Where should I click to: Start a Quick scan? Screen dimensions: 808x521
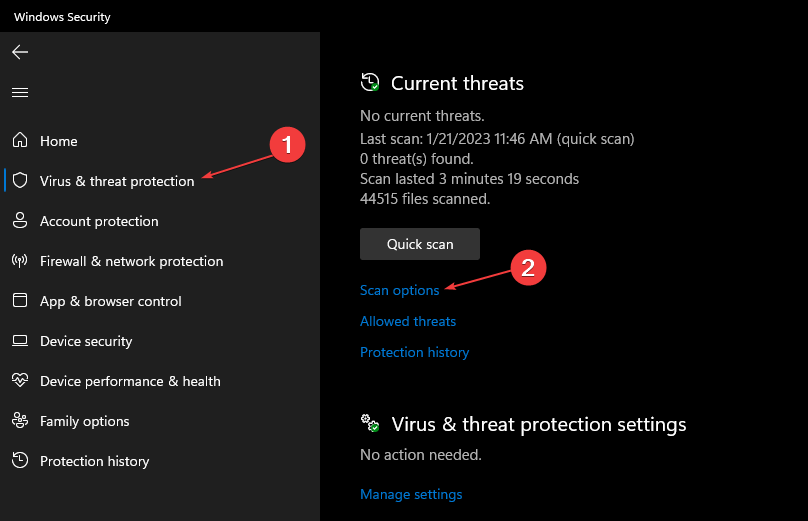(420, 244)
